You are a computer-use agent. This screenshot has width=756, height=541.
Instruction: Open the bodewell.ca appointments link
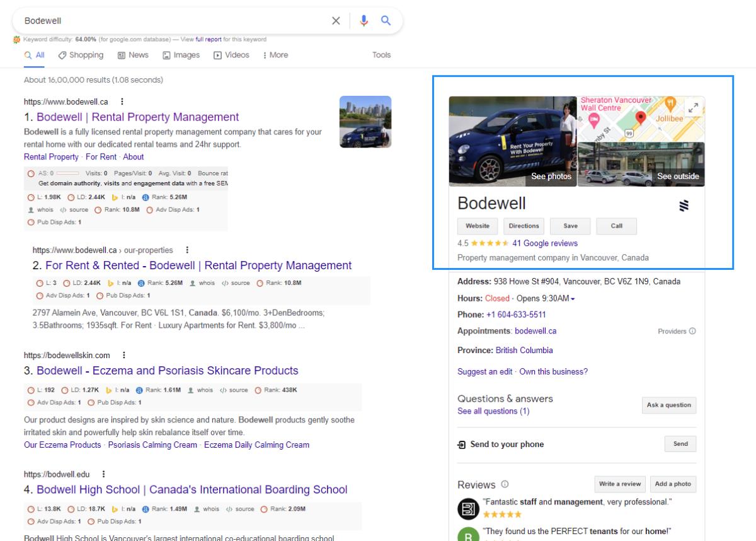pyautogui.click(x=535, y=331)
